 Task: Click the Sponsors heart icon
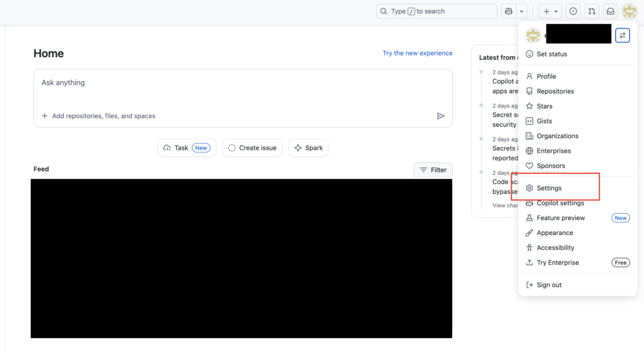[x=530, y=166]
